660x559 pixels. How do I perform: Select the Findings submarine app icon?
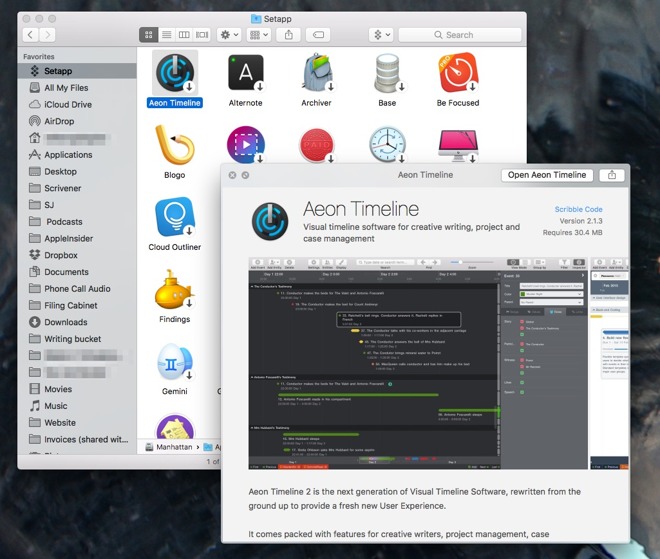(x=174, y=290)
